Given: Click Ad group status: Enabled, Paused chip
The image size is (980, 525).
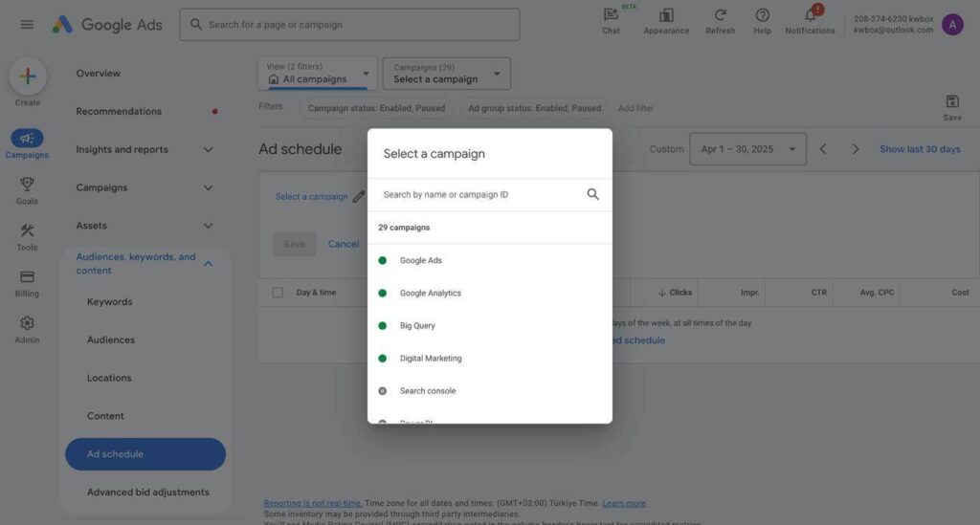Looking at the screenshot, I should tap(534, 108).
